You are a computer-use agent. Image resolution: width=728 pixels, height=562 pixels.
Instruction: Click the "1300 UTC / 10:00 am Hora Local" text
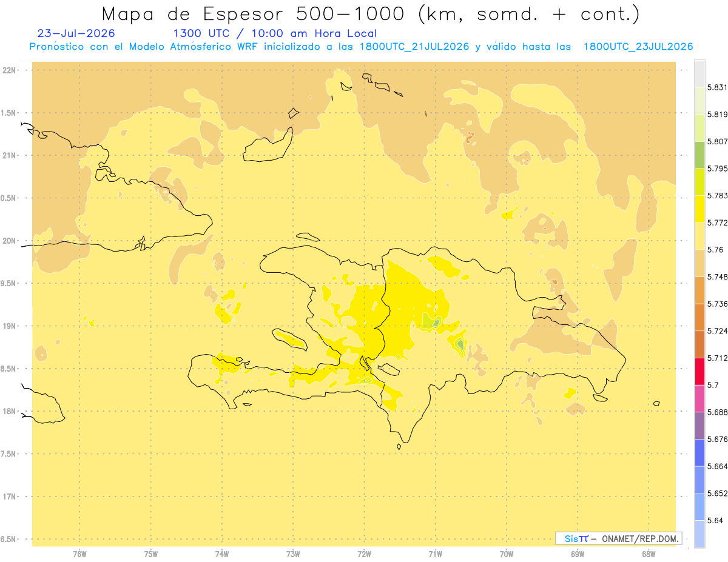(275, 33)
